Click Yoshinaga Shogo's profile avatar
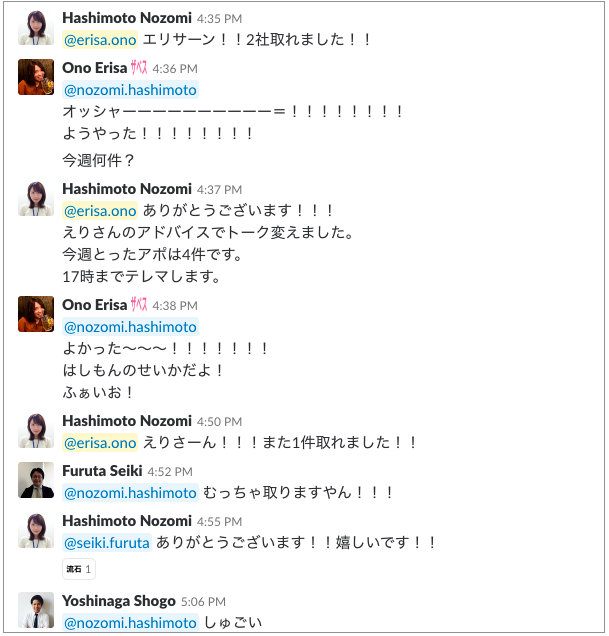This screenshot has height=636, width=609. 35,610
